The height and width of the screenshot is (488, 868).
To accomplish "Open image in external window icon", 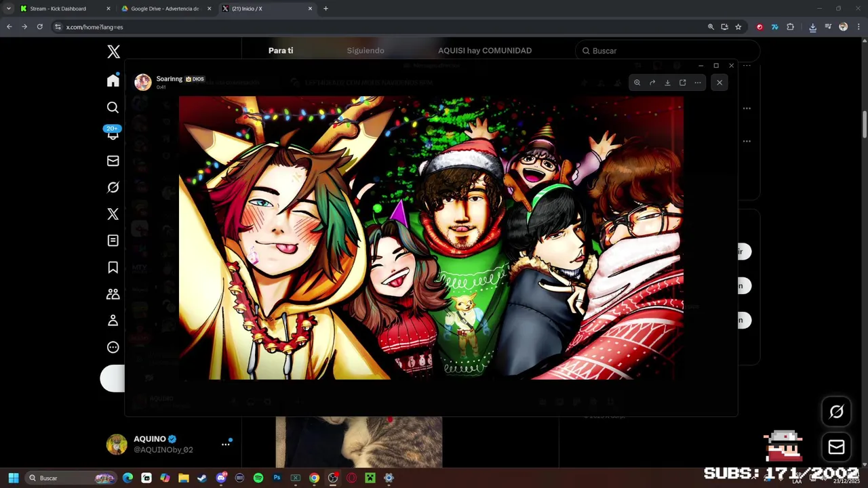I will 683,83.
